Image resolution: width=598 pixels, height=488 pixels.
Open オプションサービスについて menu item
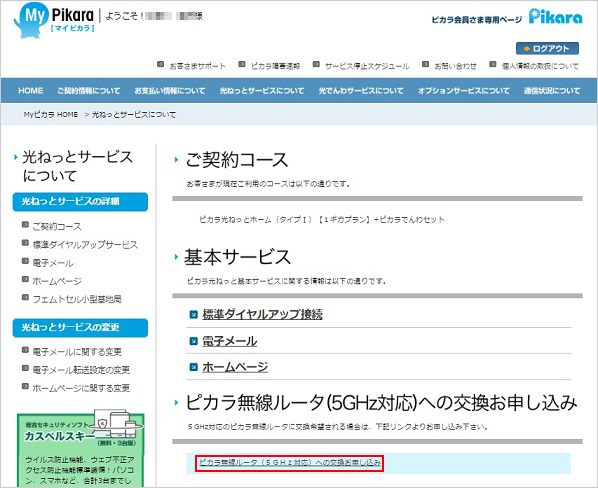tap(463, 91)
